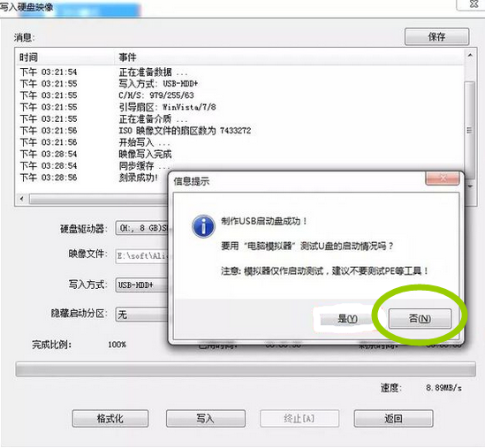This screenshot has width=485, height=448.
Task: Click the 是(Y) button in dialog
Action: 347,318
